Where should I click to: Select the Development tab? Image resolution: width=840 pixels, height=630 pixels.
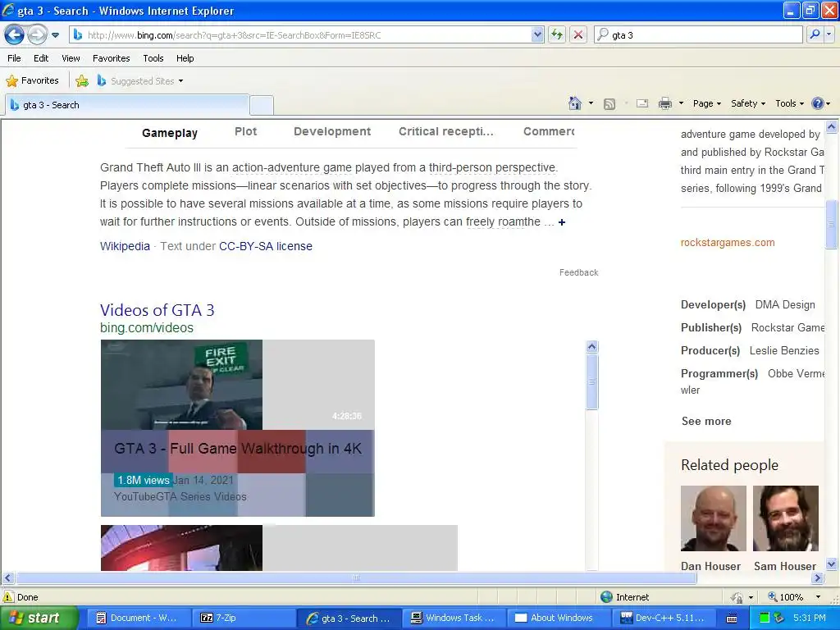[x=332, y=132]
